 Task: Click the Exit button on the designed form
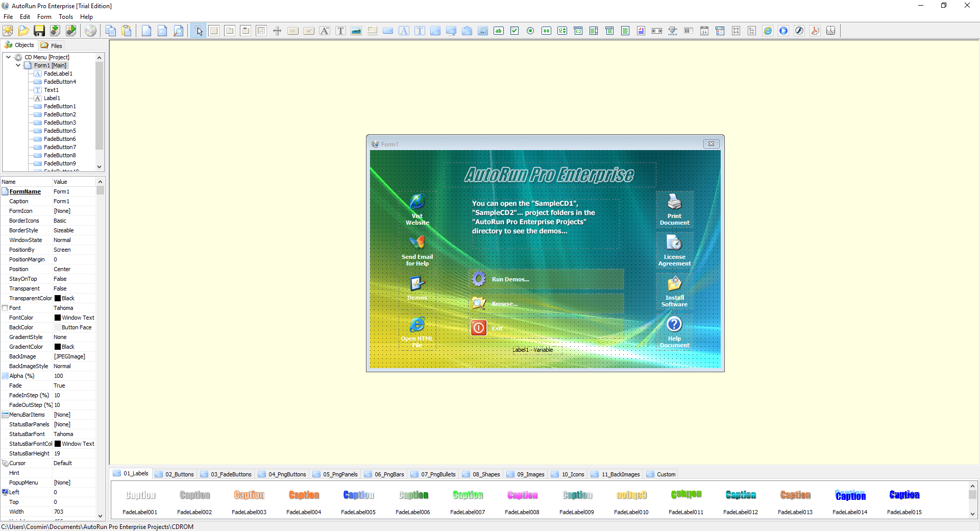[546, 328]
